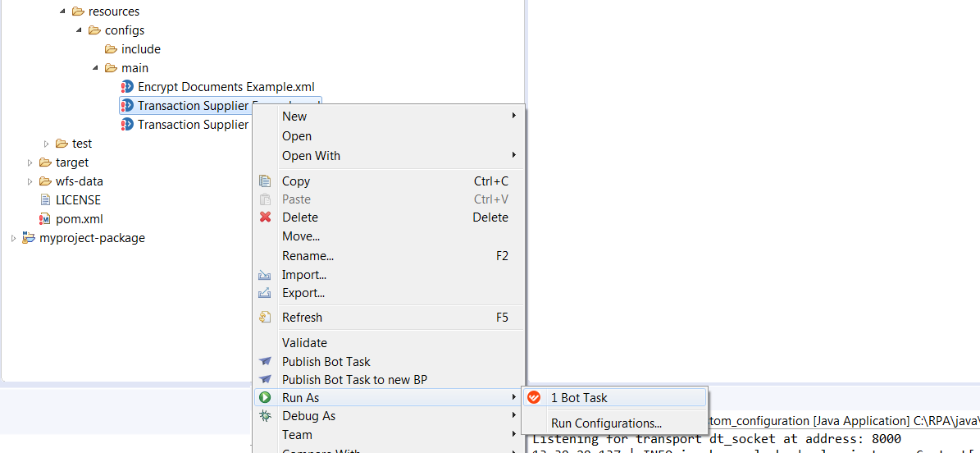Click the Copy icon in context menu
Screen dimensions: 980x453
coord(265,181)
